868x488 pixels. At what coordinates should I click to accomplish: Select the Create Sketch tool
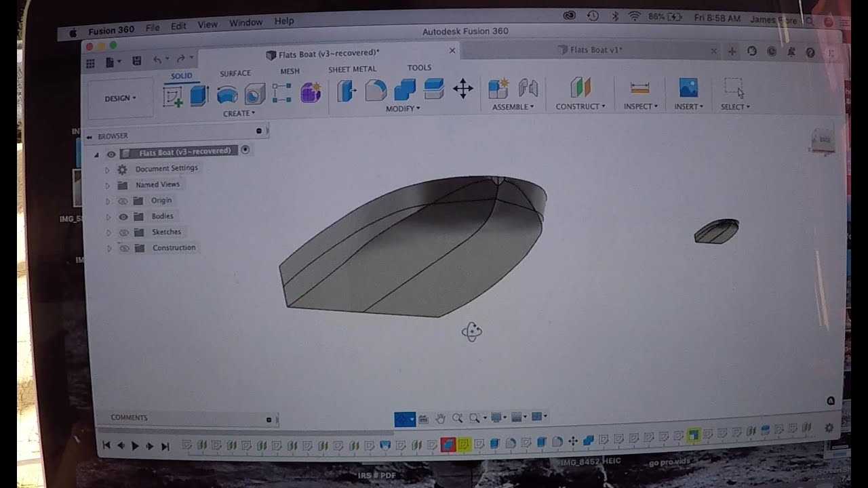click(x=173, y=96)
